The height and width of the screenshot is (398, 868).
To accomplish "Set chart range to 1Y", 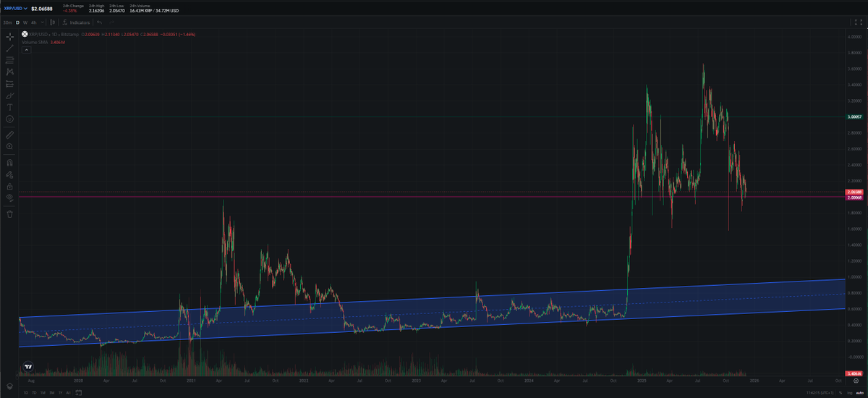I will tap(61, 393).
